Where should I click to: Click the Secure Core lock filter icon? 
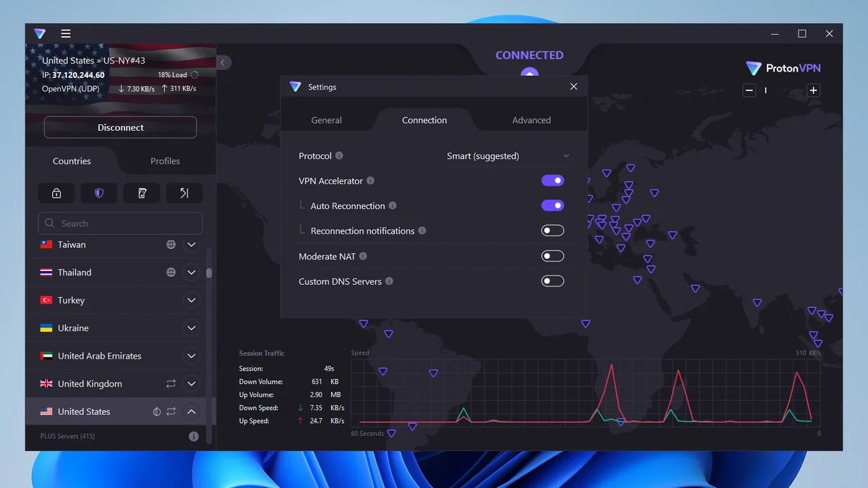(56, 193)
